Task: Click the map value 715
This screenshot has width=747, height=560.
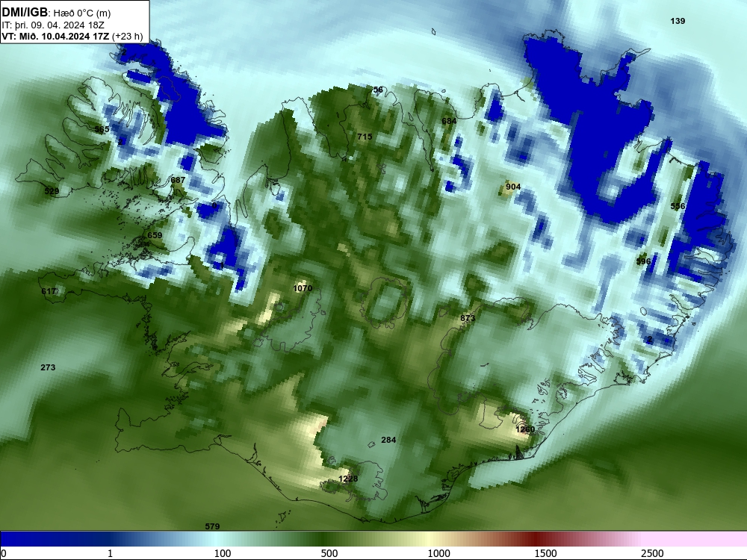Action: click(365, 137)
